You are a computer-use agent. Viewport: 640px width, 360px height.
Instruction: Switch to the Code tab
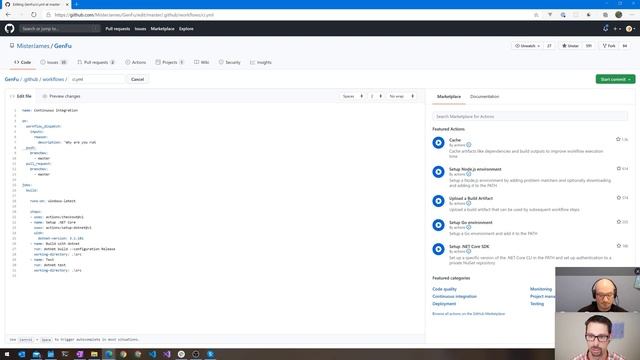pyautogui.click(x=22, y=62)
